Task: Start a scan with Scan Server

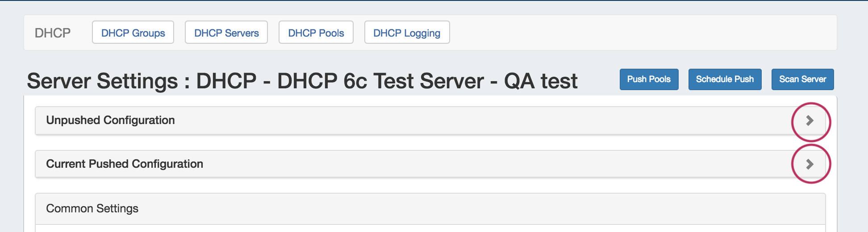Action: point(802,79)
